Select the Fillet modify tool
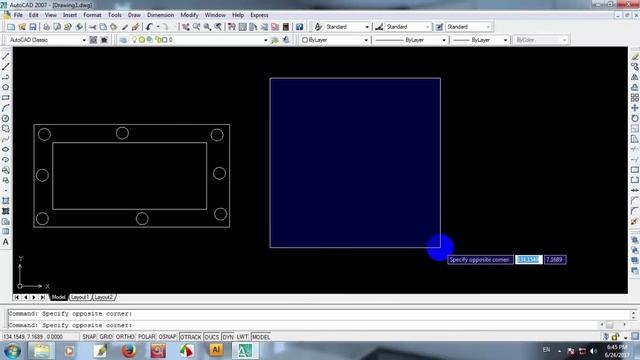The image size is (640, 360). pos(635,211)
